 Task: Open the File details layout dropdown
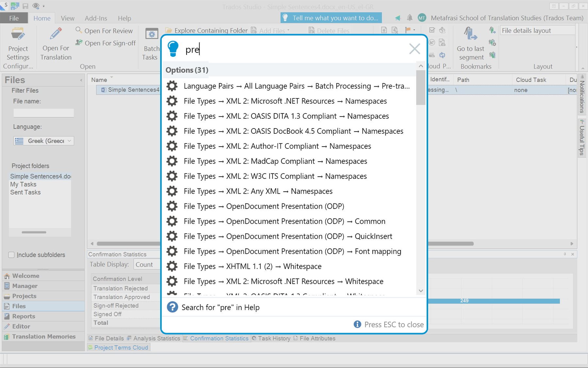(x=537, y=30)
